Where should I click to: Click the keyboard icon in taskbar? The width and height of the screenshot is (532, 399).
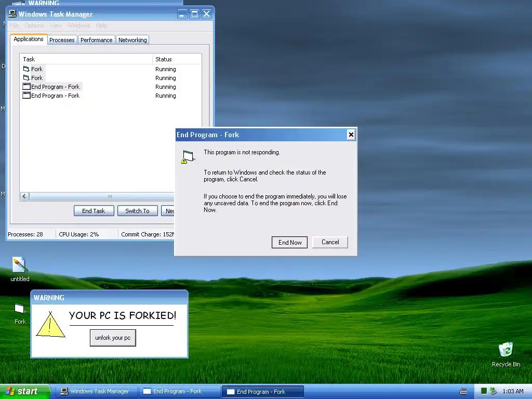(x=463, y=392)
